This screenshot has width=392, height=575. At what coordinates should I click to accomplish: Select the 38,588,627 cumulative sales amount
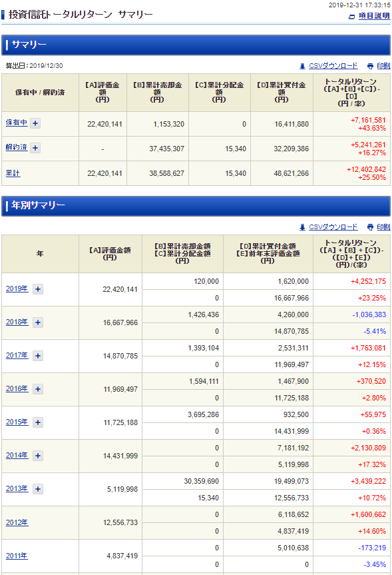click(166, 173)
